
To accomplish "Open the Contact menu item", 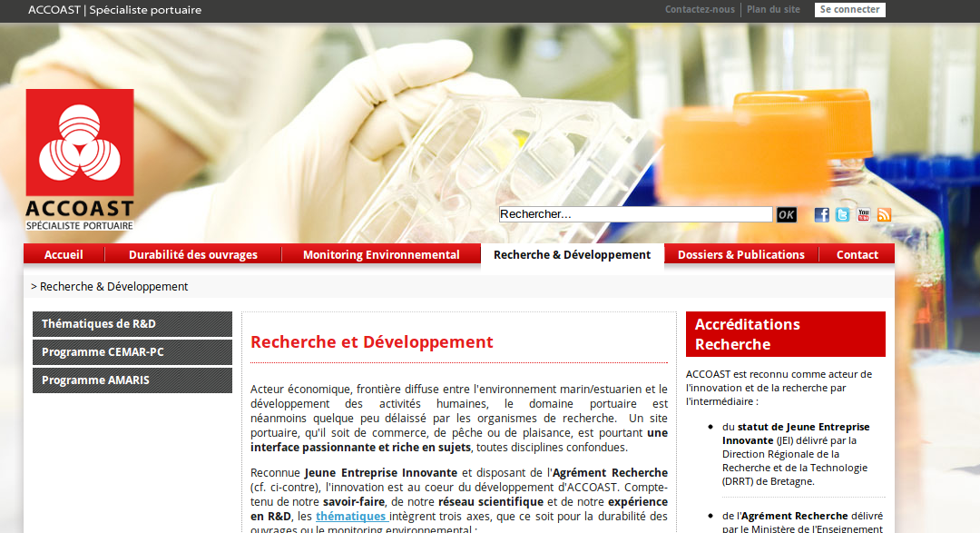I will [857, 254].
